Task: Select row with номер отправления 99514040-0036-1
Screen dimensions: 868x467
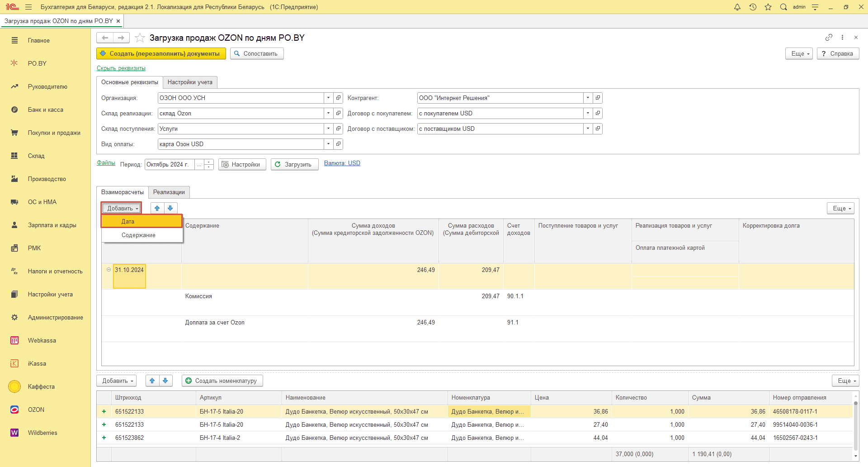Action: click(475, 424)
